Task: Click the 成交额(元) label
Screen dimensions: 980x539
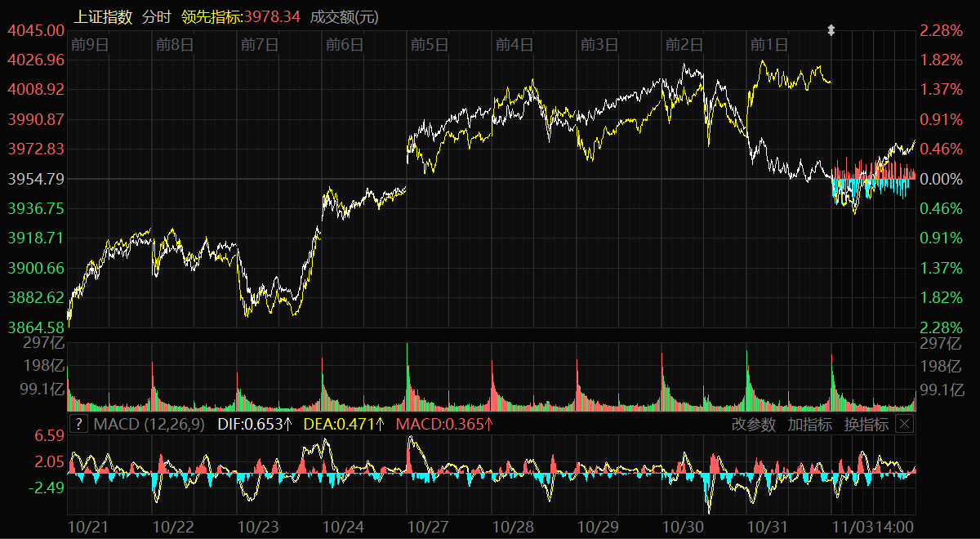Action: [345, 16]
